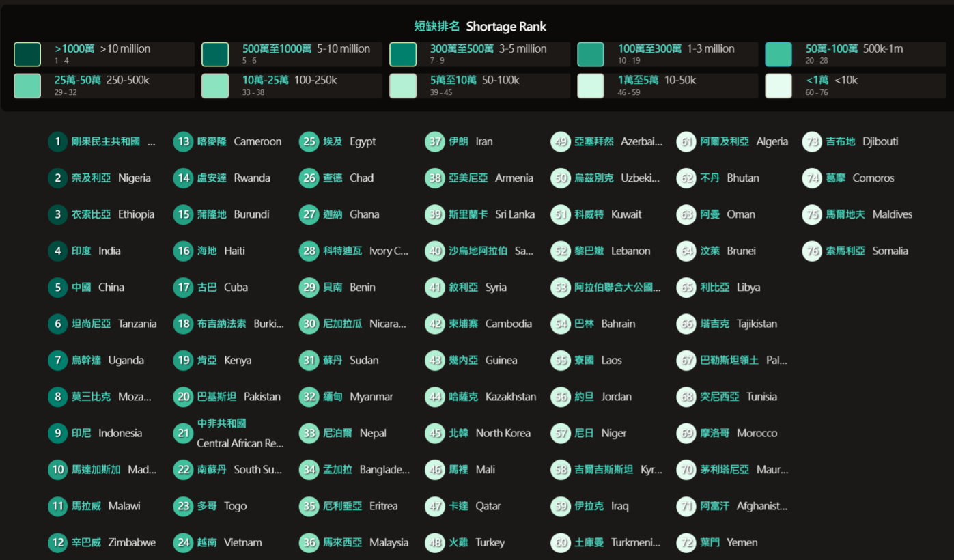Select the 500k-1m legend color swatch

pyautogui.click(x=778, y=55)
